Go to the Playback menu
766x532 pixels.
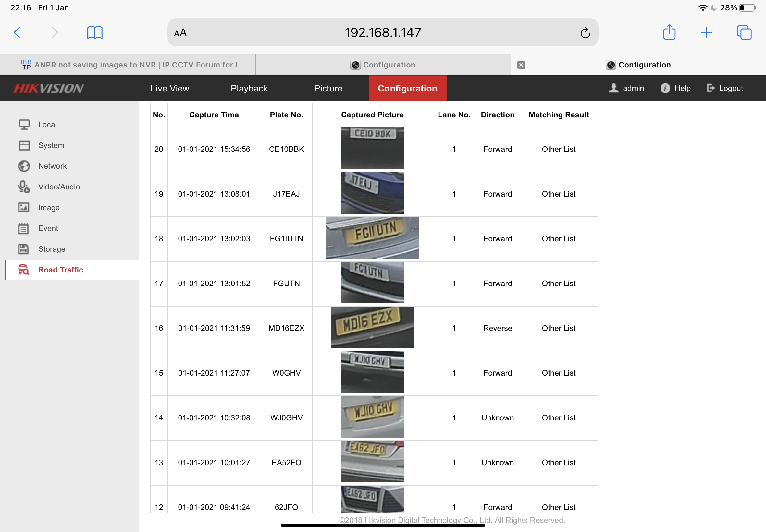coord(249,88)
